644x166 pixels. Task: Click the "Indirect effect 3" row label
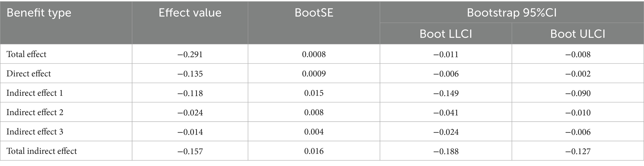[x=35, y=132]
